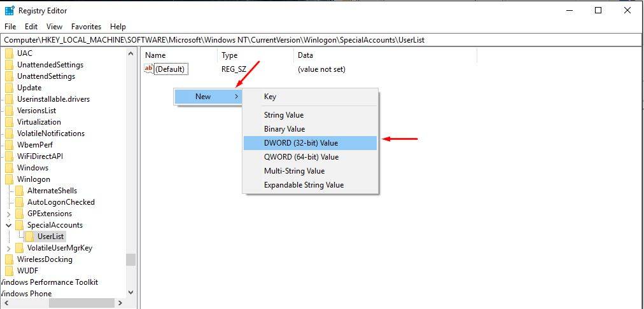Click the SpecialAccounts folder icon
Image resolution: width=644 pixels, height=309 pixels.
point(19,225)
